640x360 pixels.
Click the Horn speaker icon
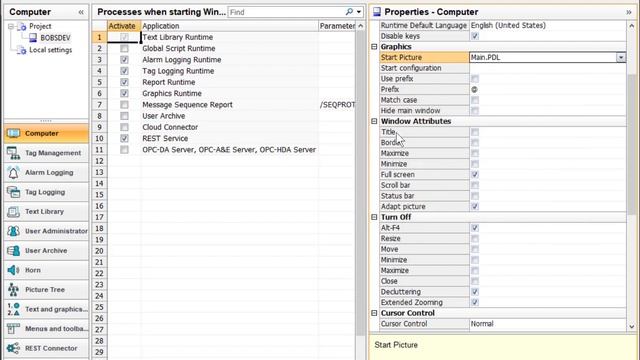(13, 270)
